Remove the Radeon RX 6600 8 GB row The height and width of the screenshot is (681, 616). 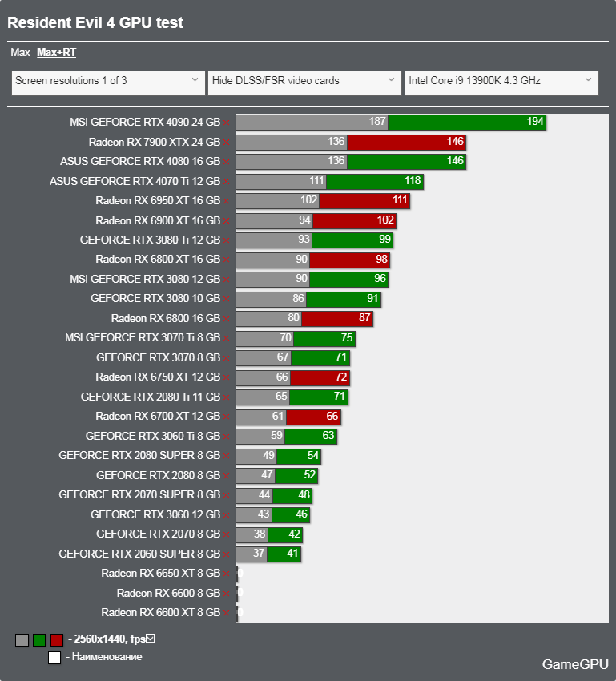pyautogui.click(x=227, y=594)
